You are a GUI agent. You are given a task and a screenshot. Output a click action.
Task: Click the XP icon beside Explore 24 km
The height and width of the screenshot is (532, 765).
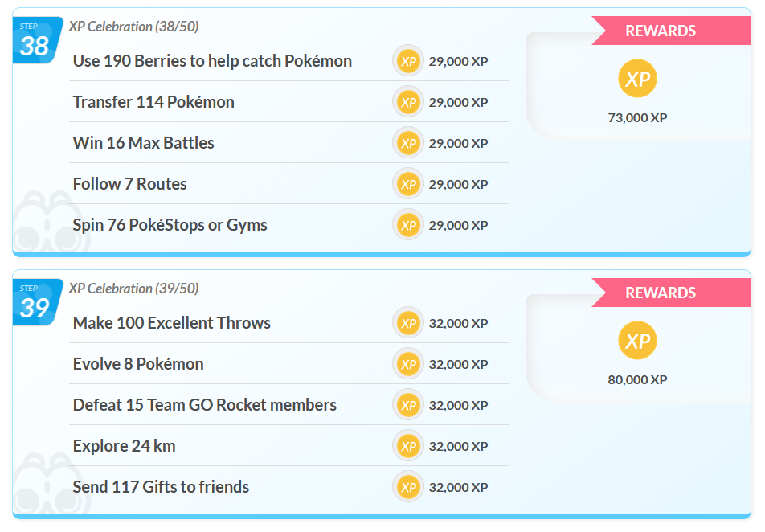[408, 446]
